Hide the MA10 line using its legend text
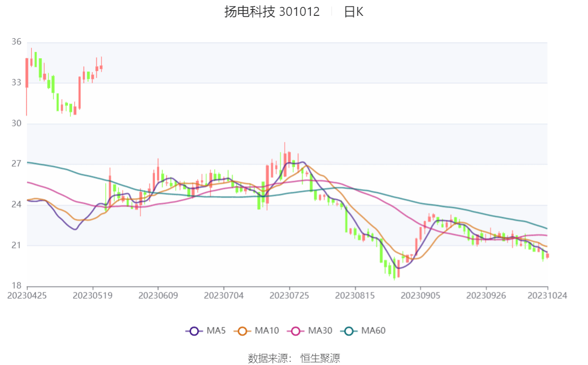The height and width of the screenshot is (365, 588). coord(267,331)
